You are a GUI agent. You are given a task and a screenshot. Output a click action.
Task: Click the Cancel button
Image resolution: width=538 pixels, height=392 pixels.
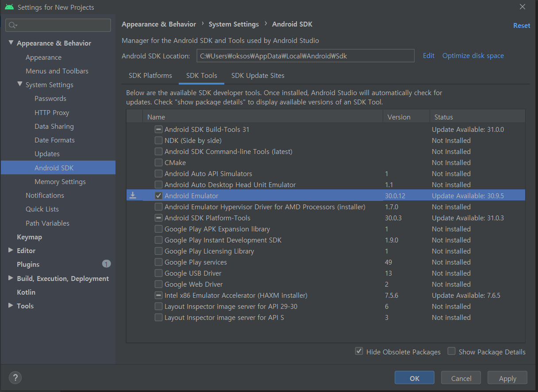461,378
